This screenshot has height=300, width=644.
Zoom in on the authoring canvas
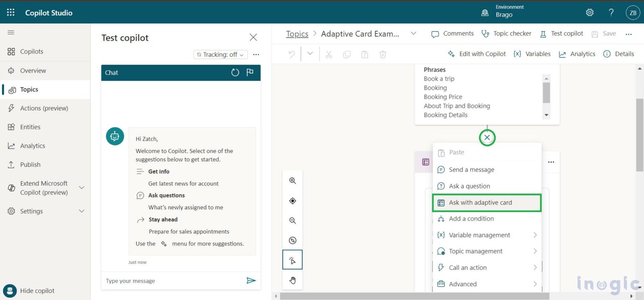coord(292,180)
